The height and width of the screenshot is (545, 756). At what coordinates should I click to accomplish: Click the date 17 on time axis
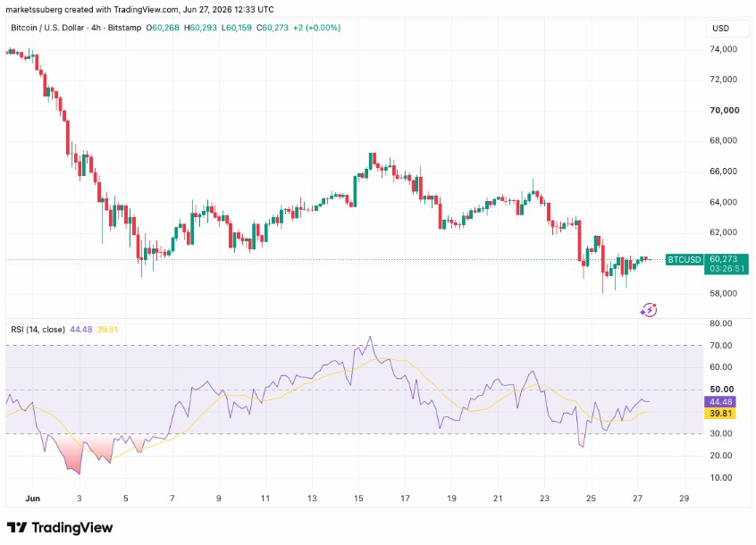click(x=405, y=499)
